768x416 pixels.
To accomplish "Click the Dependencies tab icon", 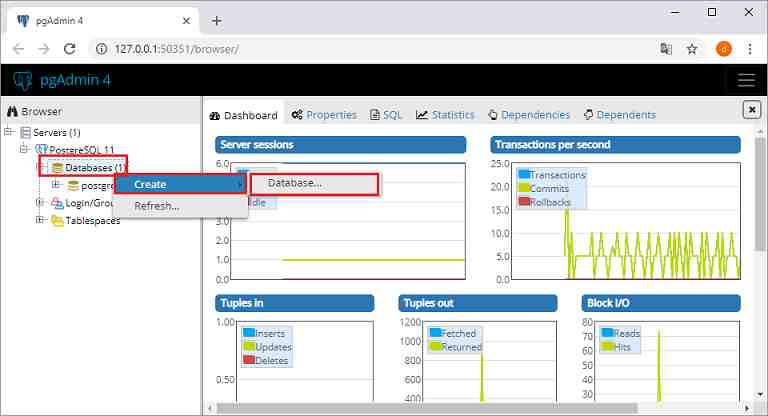I will point(493,115).
